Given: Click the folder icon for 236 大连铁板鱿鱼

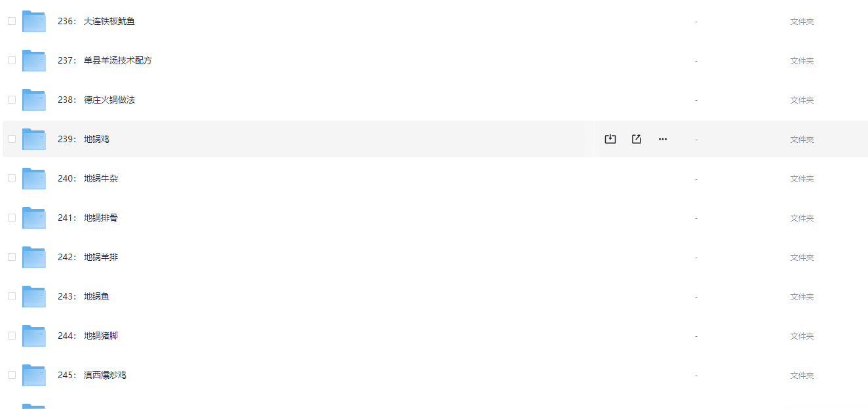Looking at the screenshot, I should [34, 22].
